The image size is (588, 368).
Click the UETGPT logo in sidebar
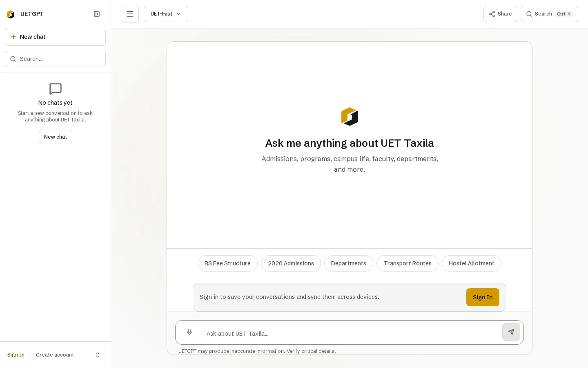(11, 14)
